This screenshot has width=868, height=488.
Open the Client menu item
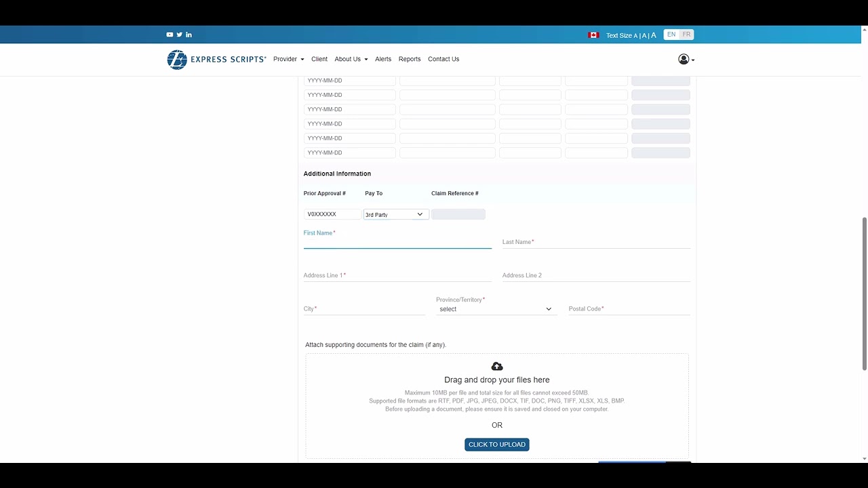point(319,60)
